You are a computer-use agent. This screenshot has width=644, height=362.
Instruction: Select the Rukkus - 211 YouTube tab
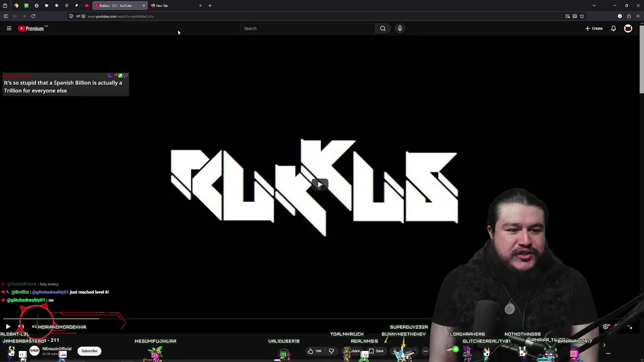pyautogui.click(x=117, y=6)
